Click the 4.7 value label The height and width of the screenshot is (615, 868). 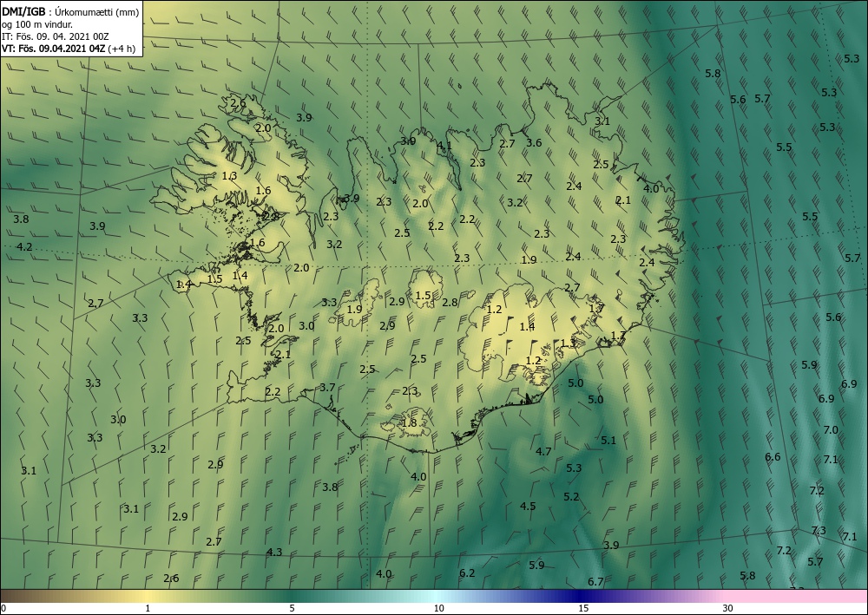pyautogui.click(x=543, y=451)
